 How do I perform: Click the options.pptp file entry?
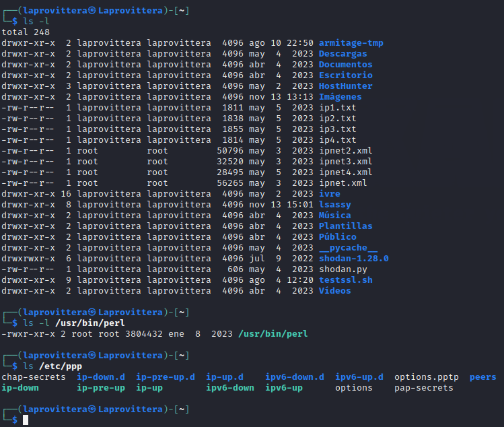[424, 377]
